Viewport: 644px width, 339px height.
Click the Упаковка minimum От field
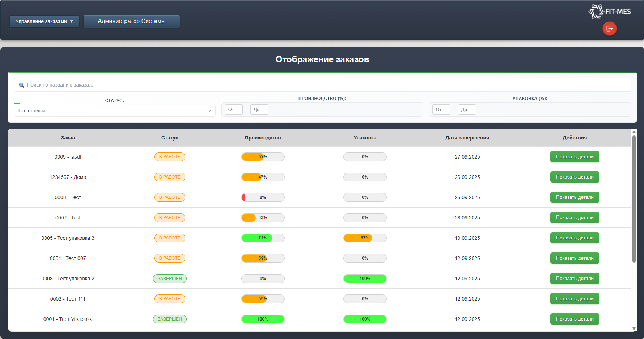coord(441,110)
